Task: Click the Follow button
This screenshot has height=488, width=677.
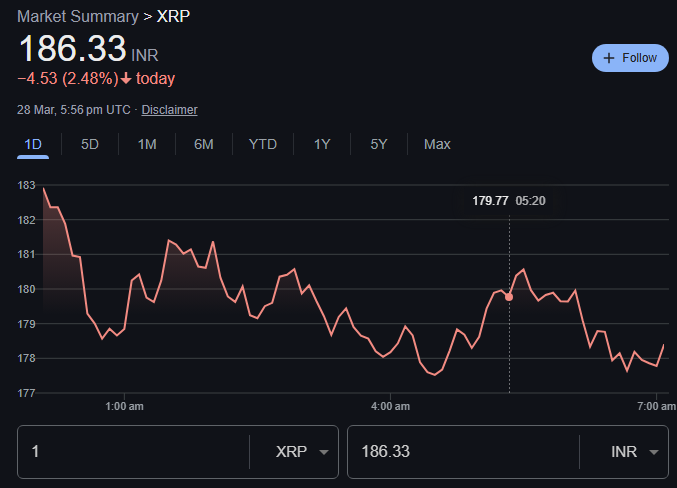Action: point(630,58)
